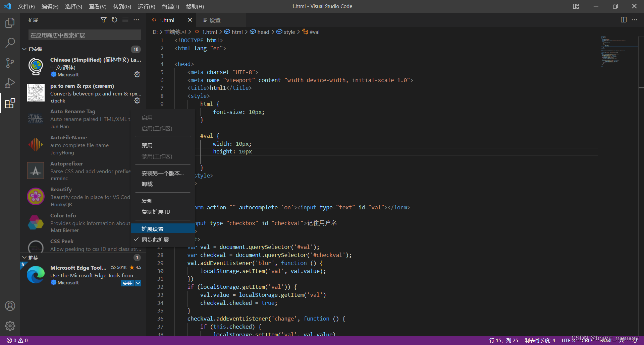Select style breadcrumb element
The height and width of the screenshot is (345, 644).
click(286, 32)
